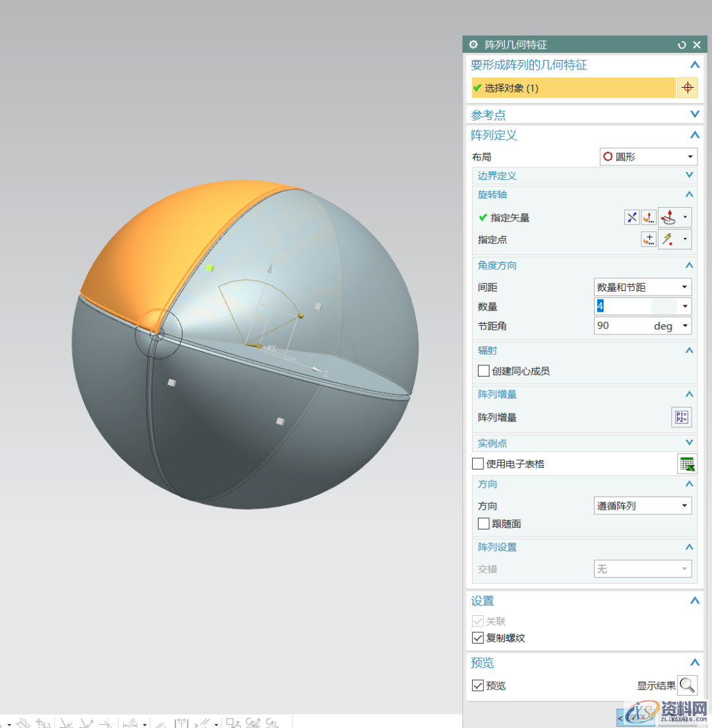This screenshot has width=712, height=728.
Task: Open the 方向 遵循阵列 dropdown
Action: point(643,506)
